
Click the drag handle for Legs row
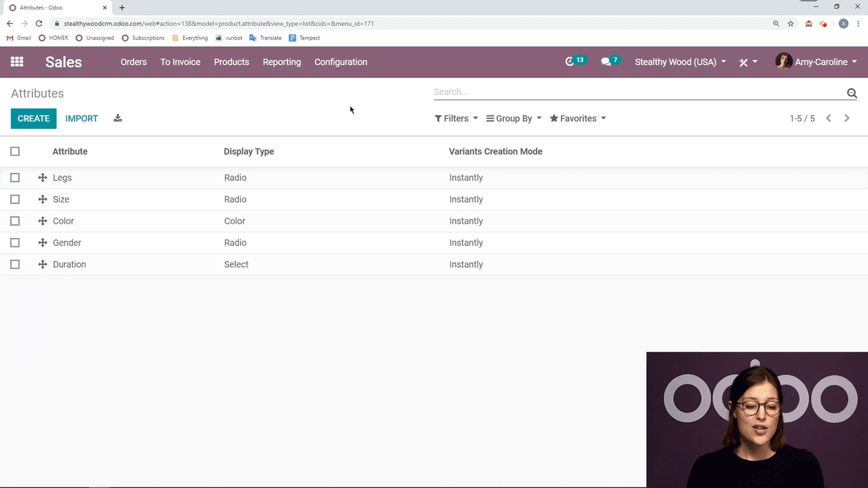tap(43, 178)
